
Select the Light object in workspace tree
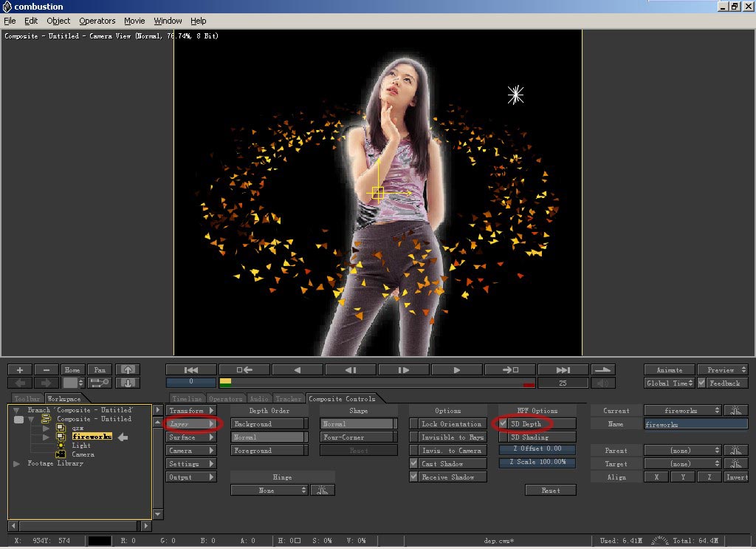coord(81,446)
